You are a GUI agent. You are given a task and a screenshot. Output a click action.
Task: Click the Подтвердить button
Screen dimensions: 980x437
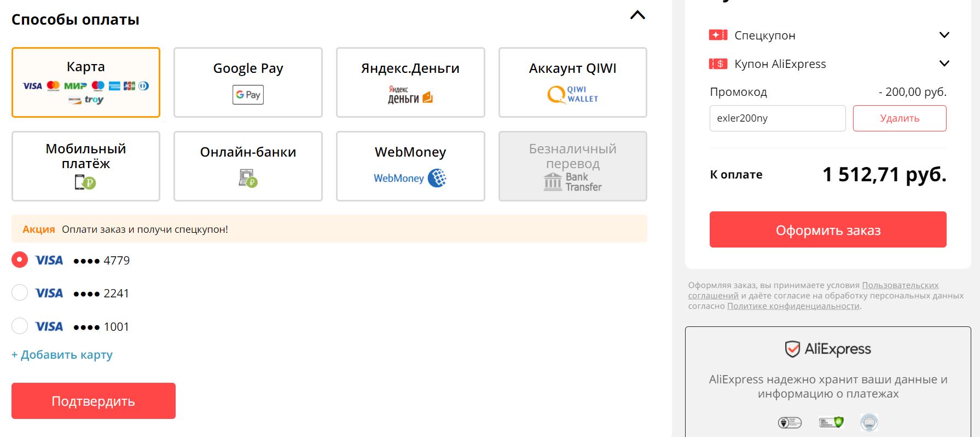(x=94, y=401)
